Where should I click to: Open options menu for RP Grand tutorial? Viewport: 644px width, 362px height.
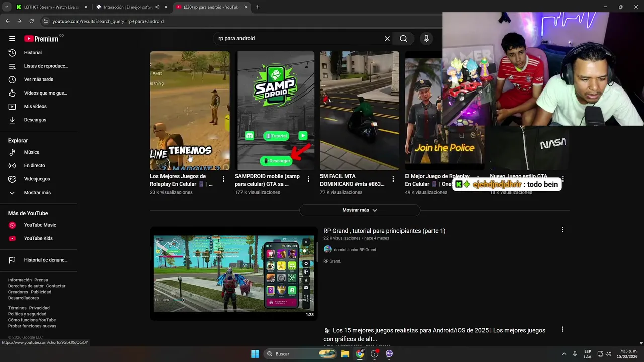tap(562, 230)
